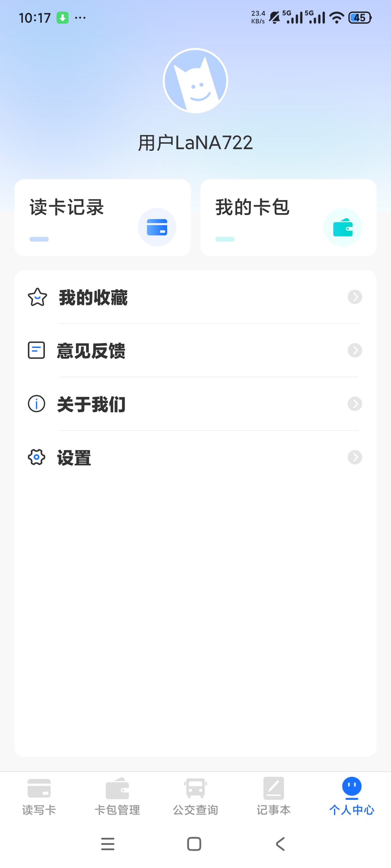Expand 意见反馈 with its chevron arrow
Viewport: 391px width, 868px height.
[355, 350]
